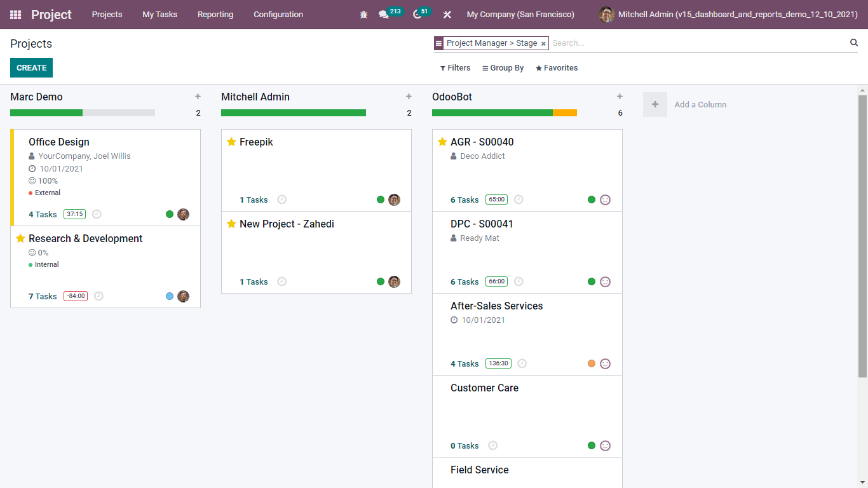
Task: Click the Add a Column plus icon
Action: (x=655, y=105)
